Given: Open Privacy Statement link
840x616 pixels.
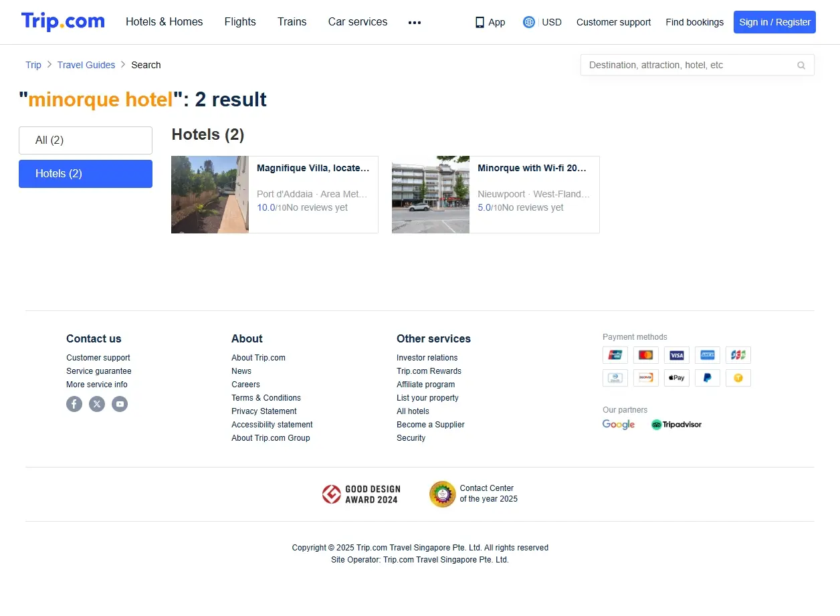Looking at the screenshot, I should click(x=264, y=411).
